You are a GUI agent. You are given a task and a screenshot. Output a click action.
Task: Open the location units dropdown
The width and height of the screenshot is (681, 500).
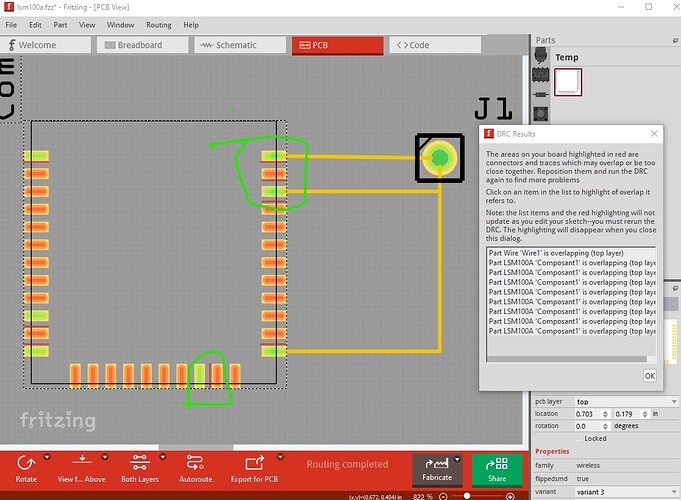click(657, 414)
